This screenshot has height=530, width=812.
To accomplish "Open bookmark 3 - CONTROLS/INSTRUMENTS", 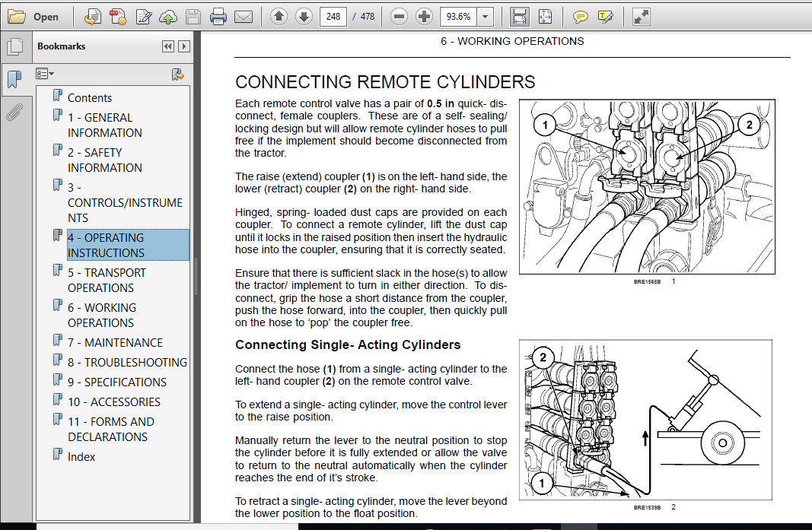I will 125,202.
